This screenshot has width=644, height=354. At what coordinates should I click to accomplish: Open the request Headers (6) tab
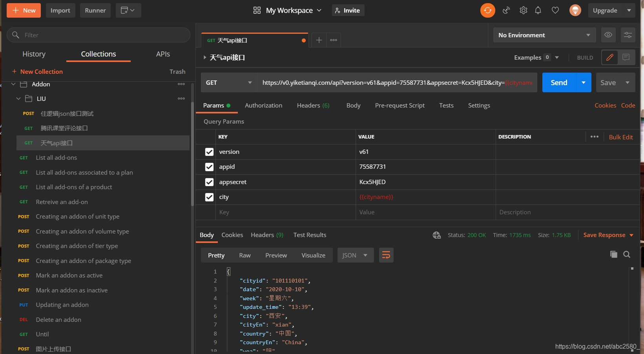[x=313, y=106]
